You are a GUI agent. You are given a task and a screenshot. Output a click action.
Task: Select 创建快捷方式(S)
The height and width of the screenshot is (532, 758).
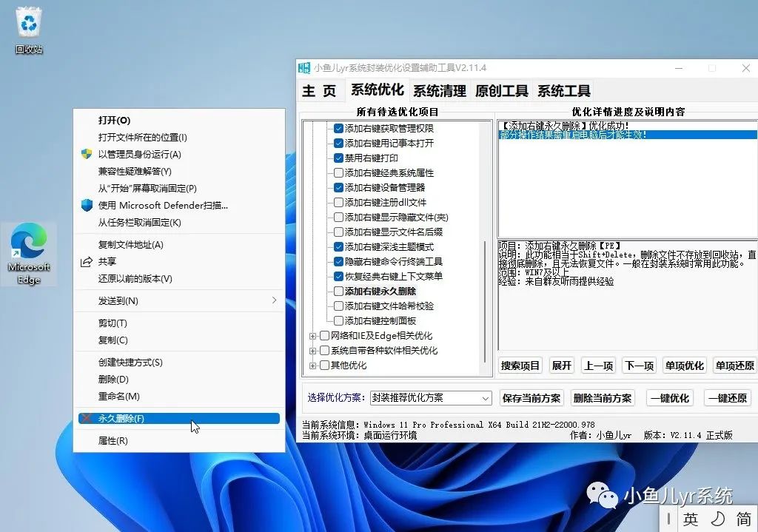(x=179, y=363)
